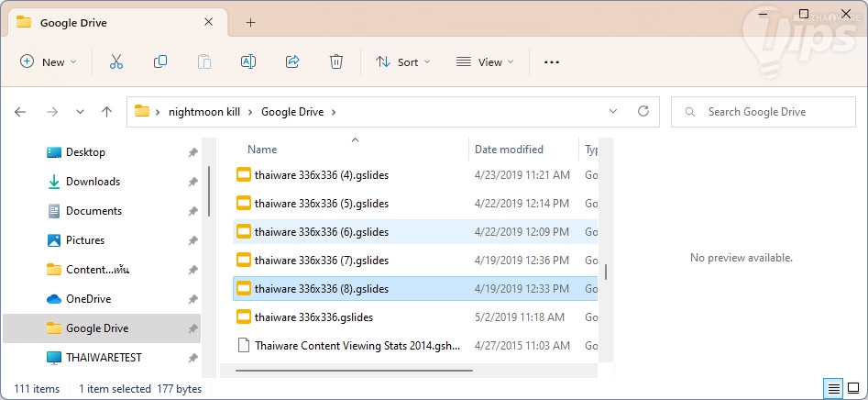Click the folder icon in the address bar
The image size is (868, 400).
142,111
